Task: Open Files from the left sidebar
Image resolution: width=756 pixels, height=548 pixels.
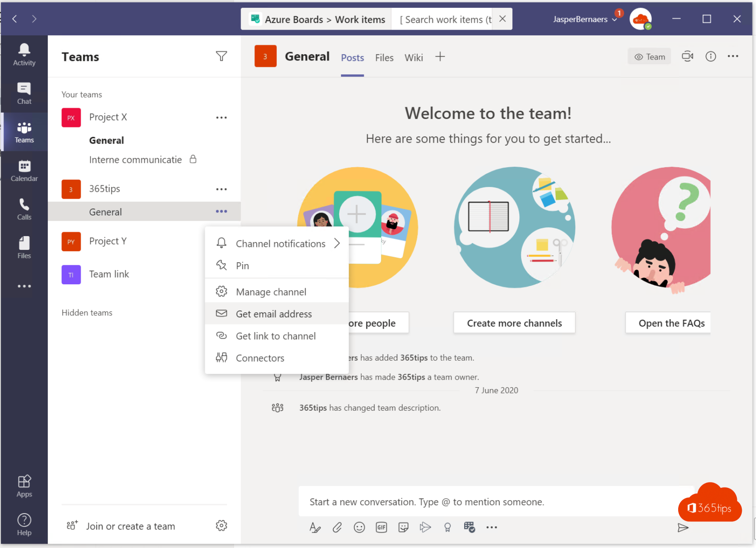Action: coord(24,247)
